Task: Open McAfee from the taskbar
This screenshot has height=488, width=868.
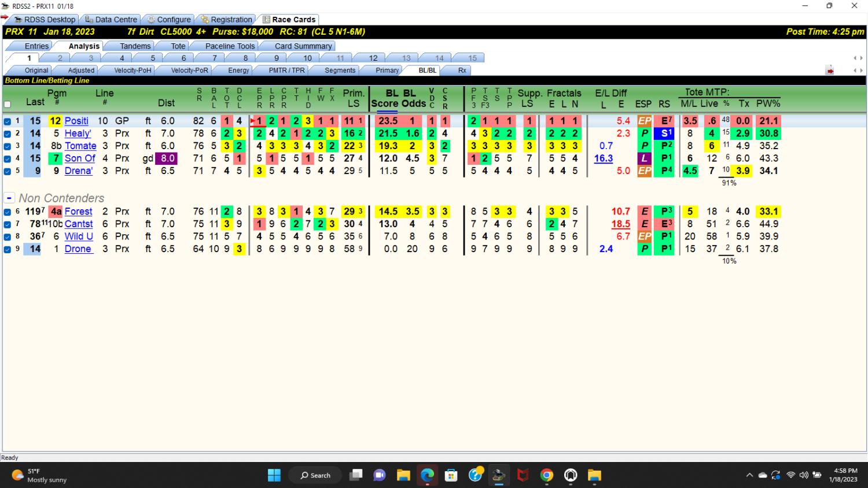Action: 523,475
